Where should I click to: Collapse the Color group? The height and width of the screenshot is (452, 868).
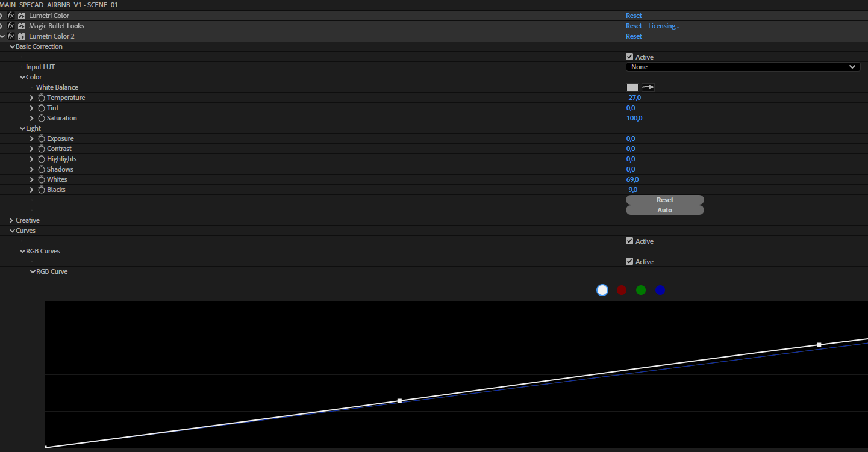22,77
